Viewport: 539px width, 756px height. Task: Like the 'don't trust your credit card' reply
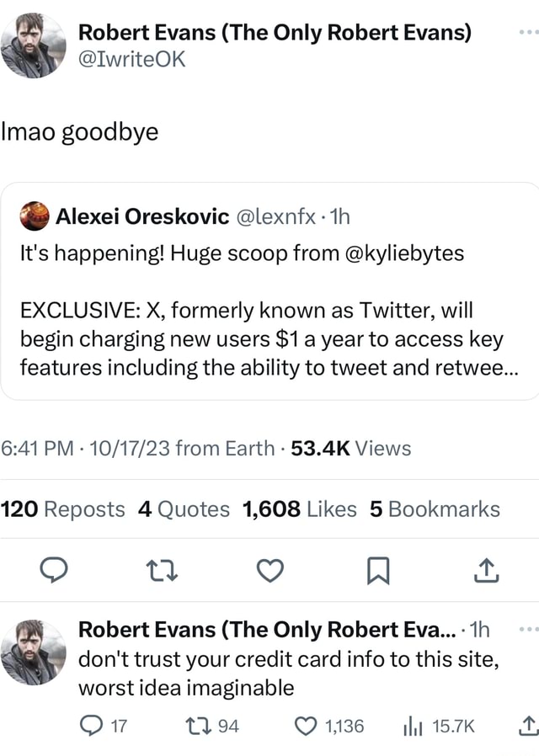[x=305, y=725]
